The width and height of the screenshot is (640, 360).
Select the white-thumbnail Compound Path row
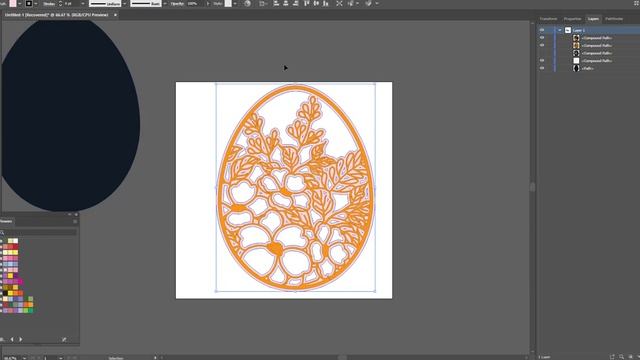click(x=596, y=60)
